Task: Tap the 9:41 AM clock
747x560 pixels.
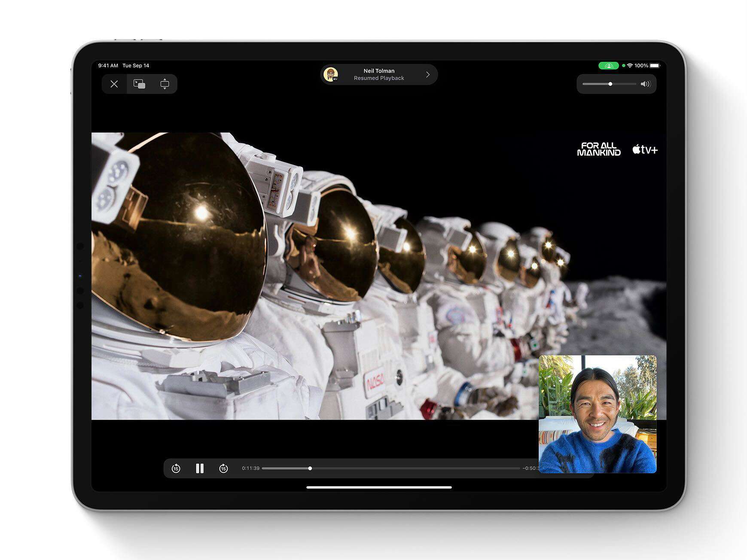Action: (108, 66)
